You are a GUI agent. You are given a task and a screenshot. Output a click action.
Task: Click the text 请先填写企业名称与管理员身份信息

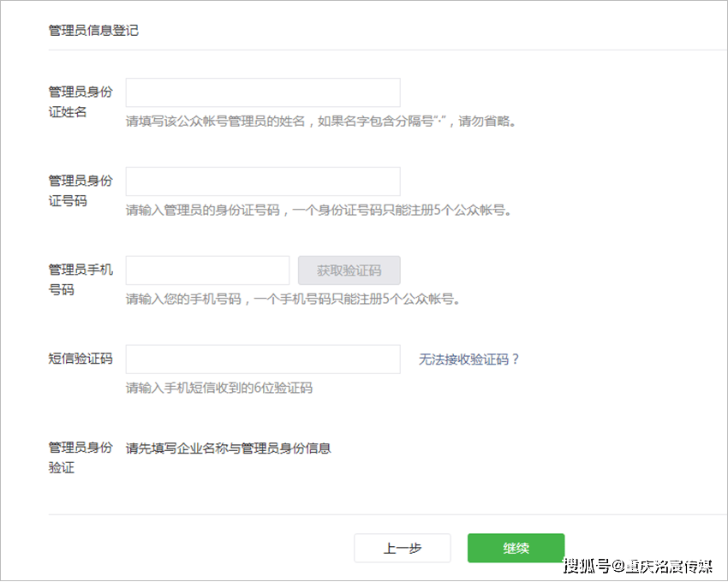coord(228,448)
